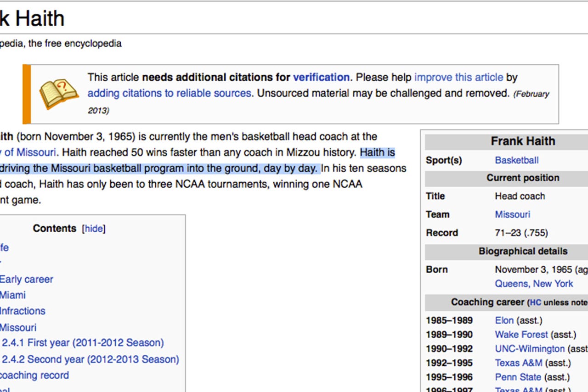This screenshot has width=588, height=392.
Task: Open the 'Elon' link in coaching career
Action: [504, 320]
